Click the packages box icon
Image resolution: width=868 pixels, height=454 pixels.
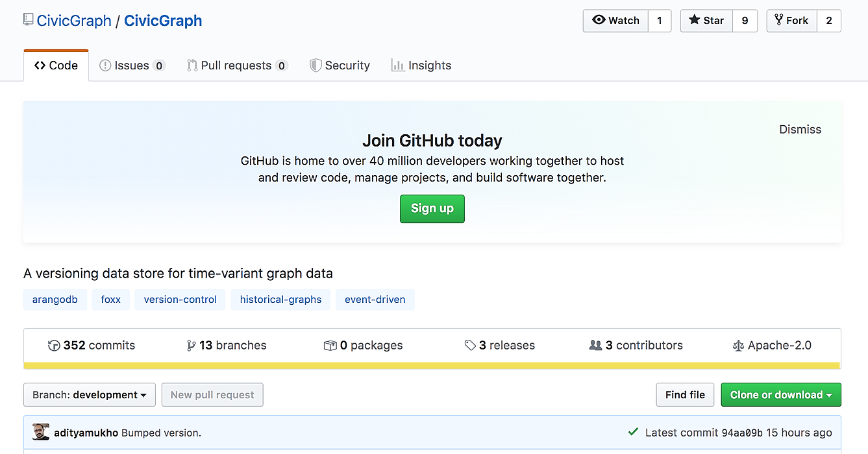[x=330, y=346]
